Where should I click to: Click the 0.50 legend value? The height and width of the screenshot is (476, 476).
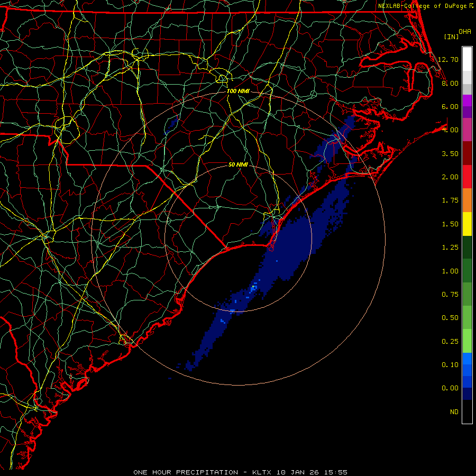pyautogui.click(x=450, y=318)
